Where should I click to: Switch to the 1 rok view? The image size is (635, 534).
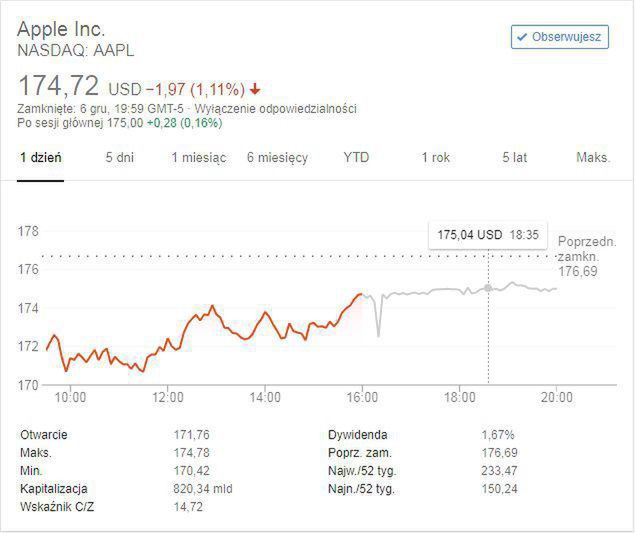click(x=435, y=158)
